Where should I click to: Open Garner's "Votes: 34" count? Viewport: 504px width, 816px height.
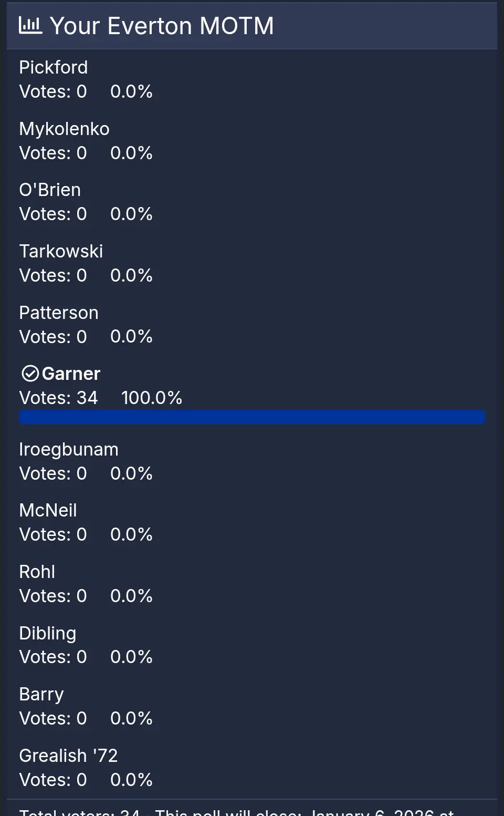pyautogui.click(x=59, y=398)
